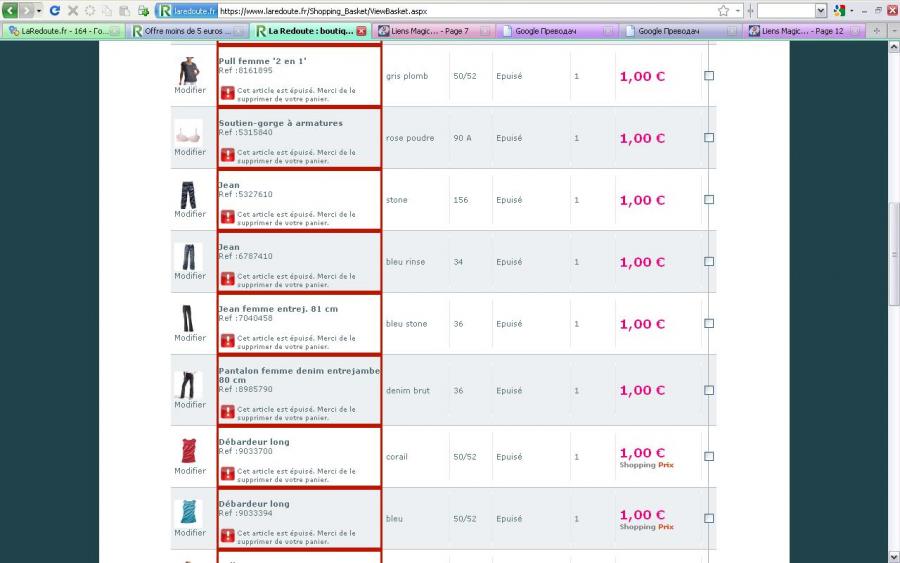Click the red warning icon under Pull femme '2 en 1'

[228, 93]
